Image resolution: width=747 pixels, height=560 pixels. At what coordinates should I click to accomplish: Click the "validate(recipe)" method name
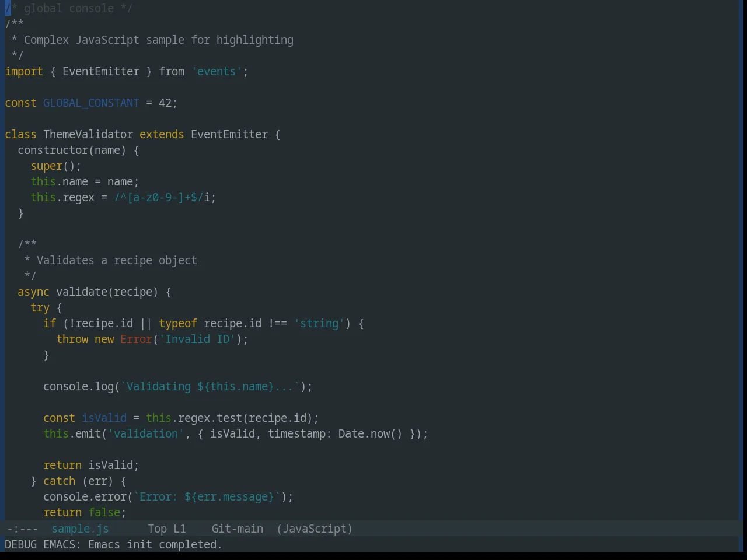(x=107, y=292)
